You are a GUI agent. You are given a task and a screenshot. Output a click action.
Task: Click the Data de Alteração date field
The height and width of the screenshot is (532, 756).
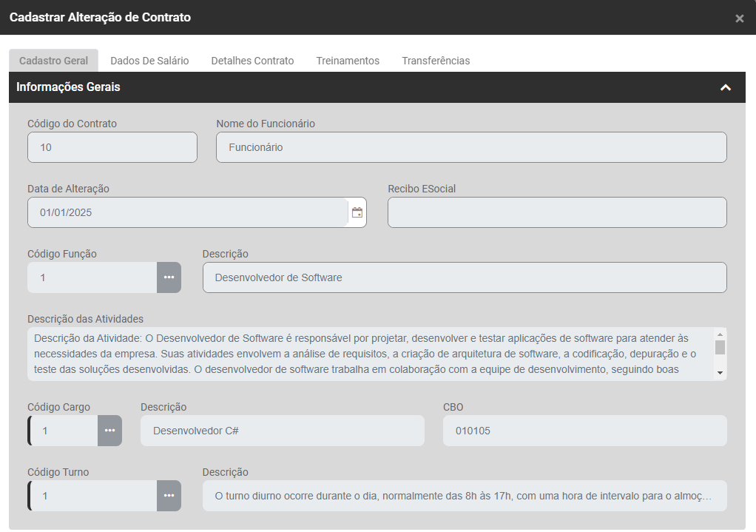click(x=185, y=212)
